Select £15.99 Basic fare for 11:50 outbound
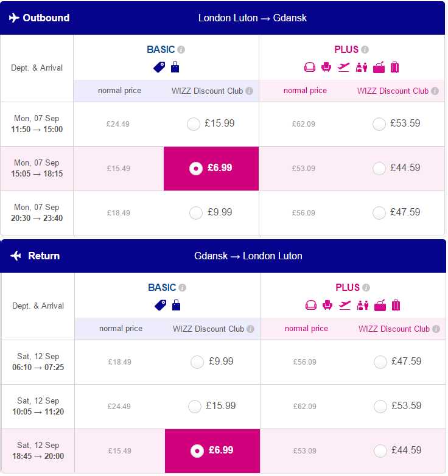This screenshot has height=476, width=448. (x=194, y=124)
